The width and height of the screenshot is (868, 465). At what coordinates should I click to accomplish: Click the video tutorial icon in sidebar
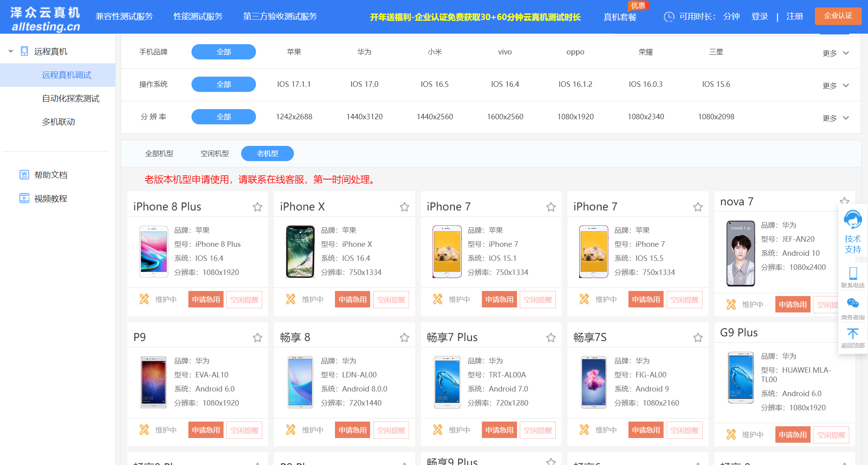pyautogui.click(x=24, y=198)
